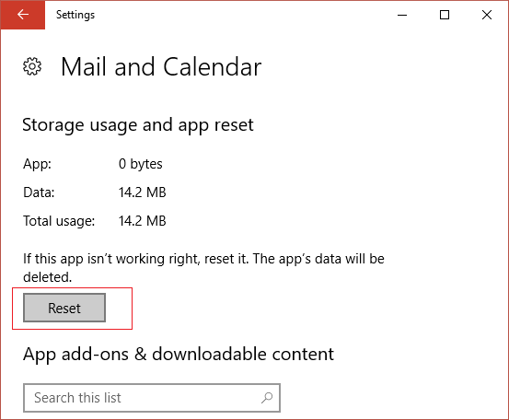
Task: Close the Settings window
Action: [487, 15]
